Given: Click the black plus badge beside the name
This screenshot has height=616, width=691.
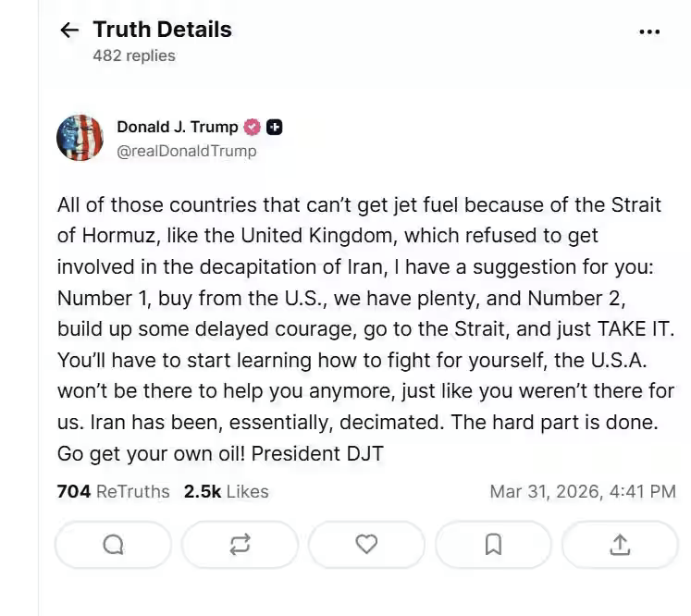Looking at the screenshot, I should pyautogui.click(x=275, y=128).
